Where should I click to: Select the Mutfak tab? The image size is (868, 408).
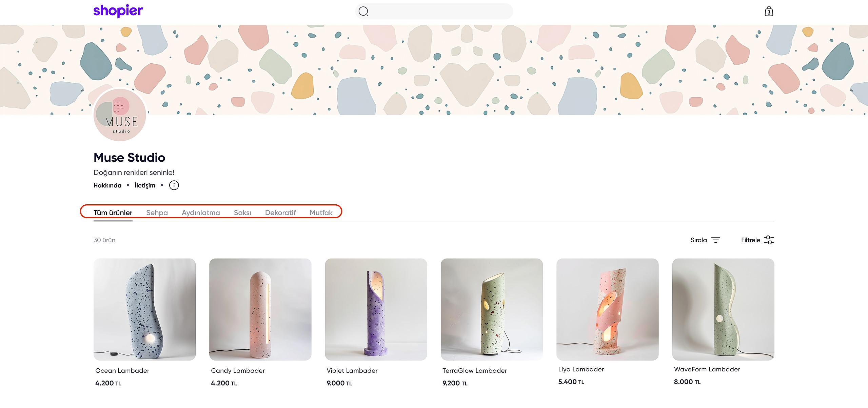coord(321,212)
